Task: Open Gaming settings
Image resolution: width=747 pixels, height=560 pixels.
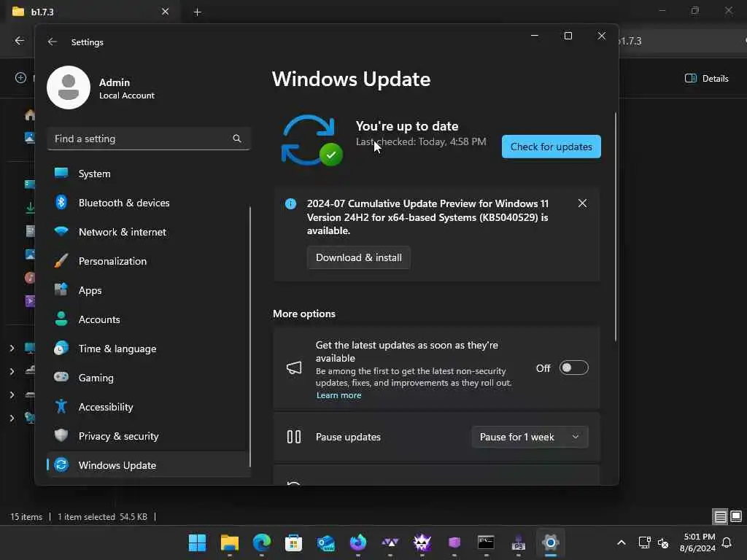Action: tap(149, 378)
